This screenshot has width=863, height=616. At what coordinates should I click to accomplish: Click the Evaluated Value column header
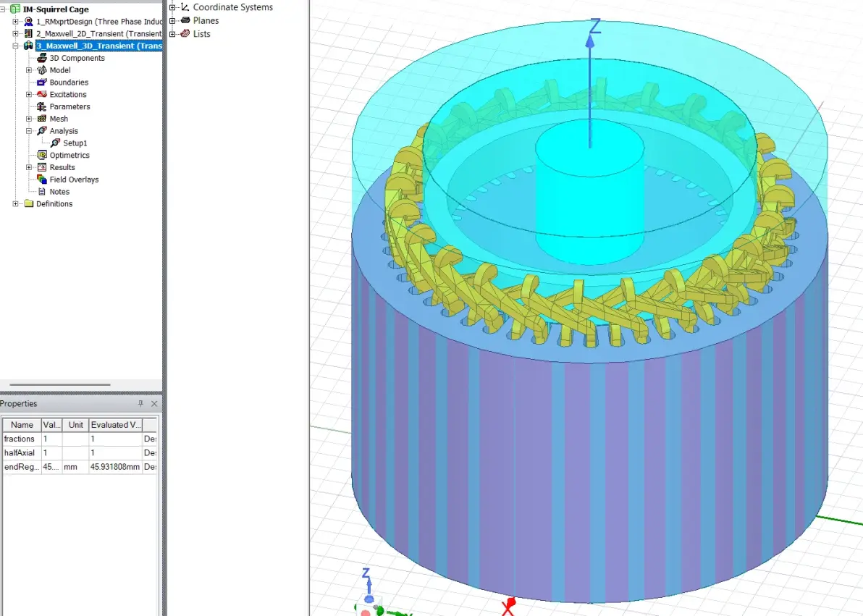116,425
